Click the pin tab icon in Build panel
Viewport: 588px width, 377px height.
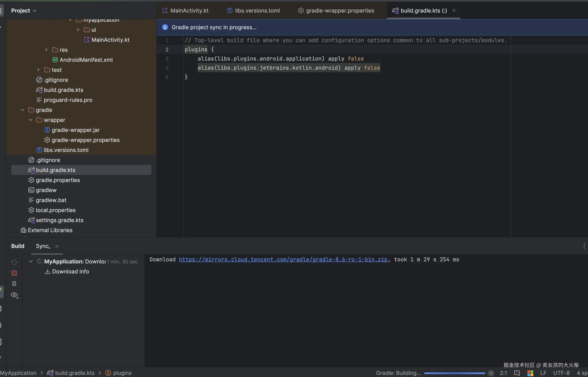(x=14, y=284)
